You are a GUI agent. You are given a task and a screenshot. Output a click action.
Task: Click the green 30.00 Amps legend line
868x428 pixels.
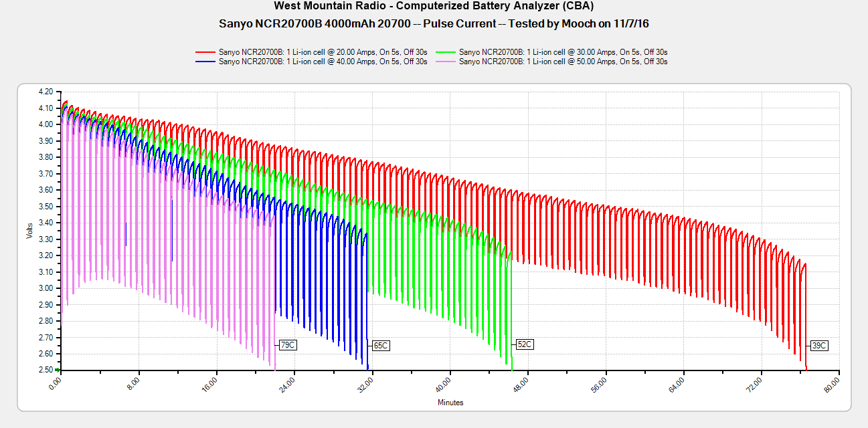446,52
